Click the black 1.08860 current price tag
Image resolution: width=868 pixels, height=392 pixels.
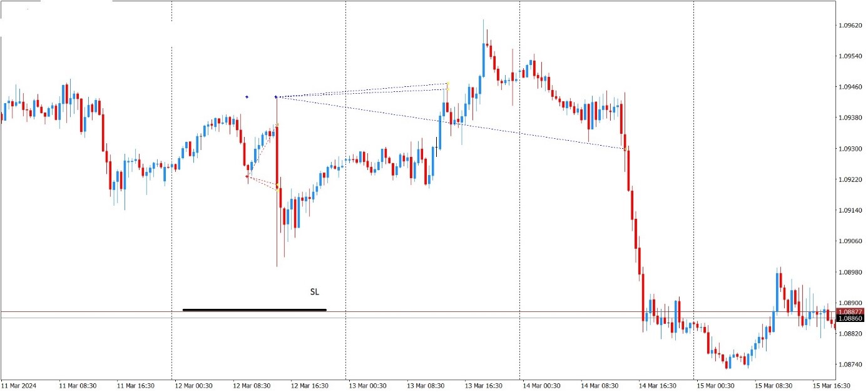851,319
